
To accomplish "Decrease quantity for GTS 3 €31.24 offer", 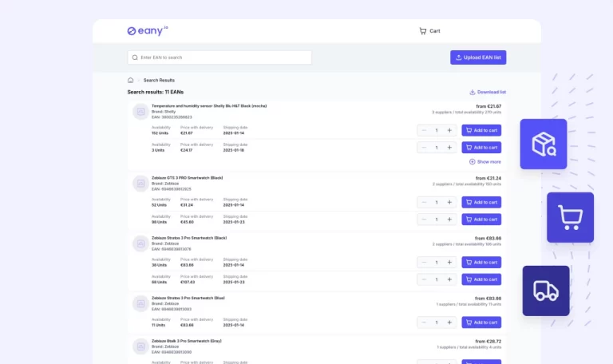I will (424, 202).
